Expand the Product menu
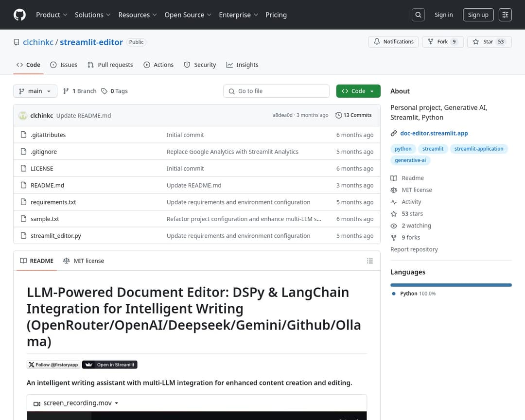 click(52, 15)
